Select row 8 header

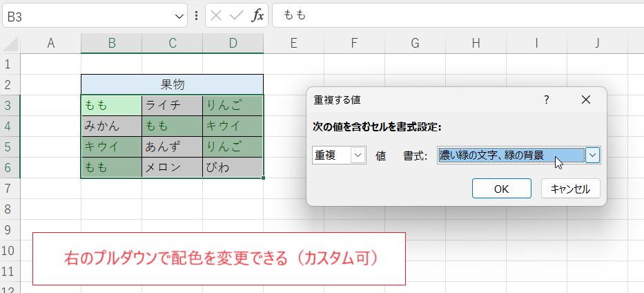10,209
